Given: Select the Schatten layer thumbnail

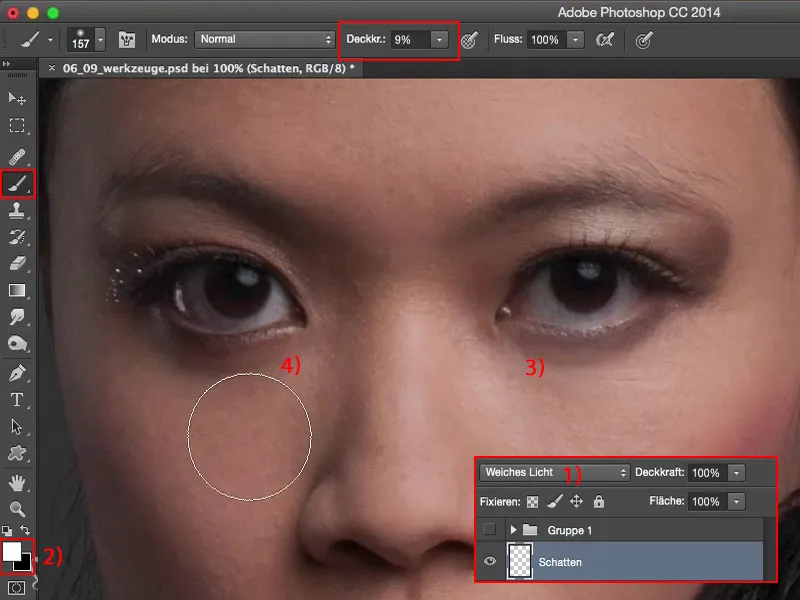Looking at the screenshot, I should (x=519, y=562).
